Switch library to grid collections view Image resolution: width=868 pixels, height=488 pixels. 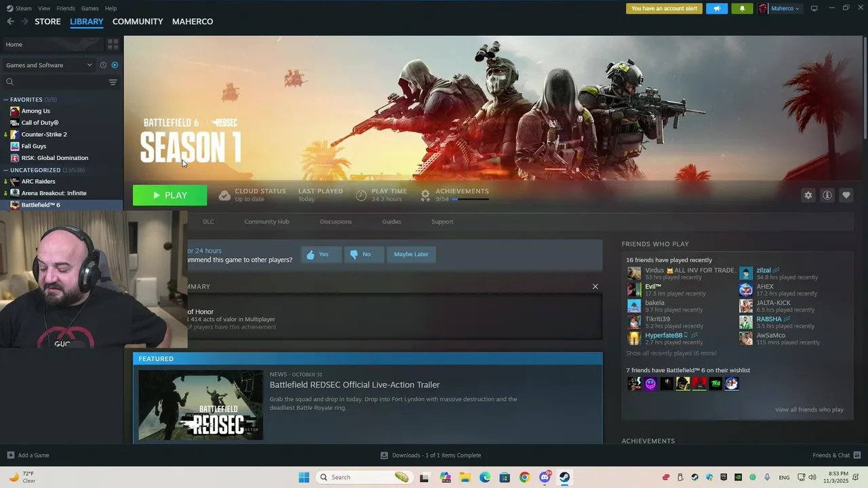(113, 44)
